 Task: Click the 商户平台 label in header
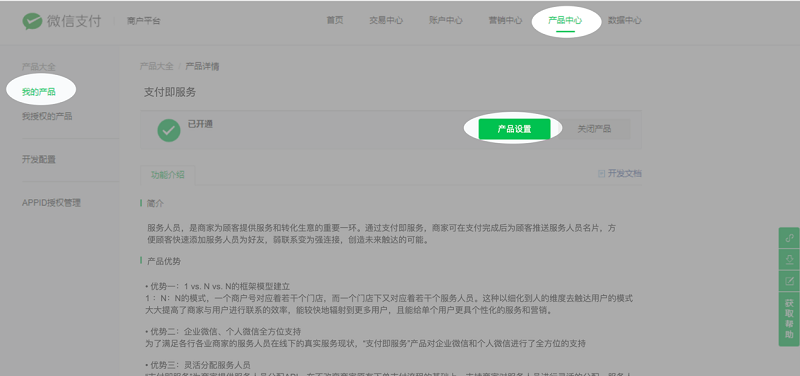143,21
